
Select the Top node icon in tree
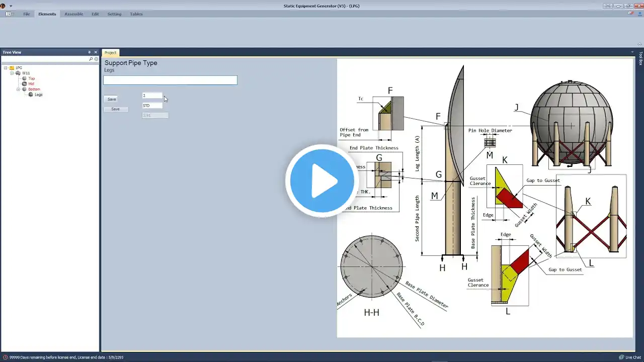24,78
